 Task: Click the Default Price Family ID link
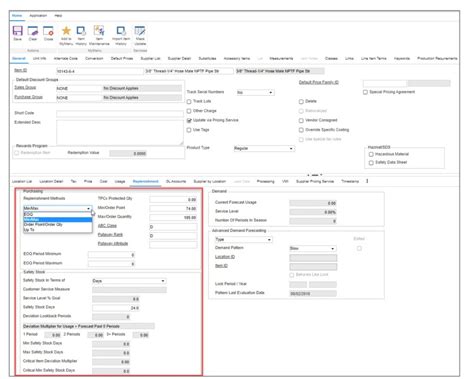pyautogui.click(x=318, y=82)
